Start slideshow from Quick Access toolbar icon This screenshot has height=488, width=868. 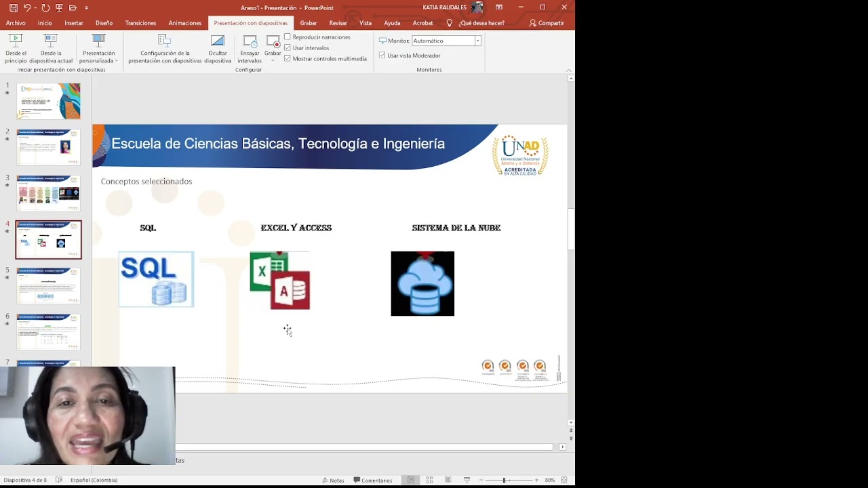click(60, 7)
